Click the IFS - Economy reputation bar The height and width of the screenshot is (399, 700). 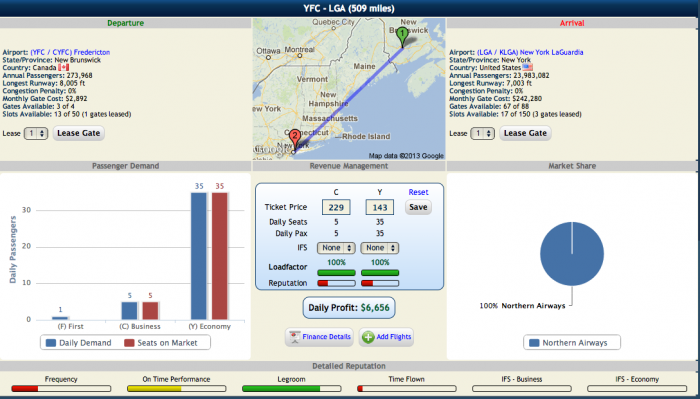(x=637, y=389)
